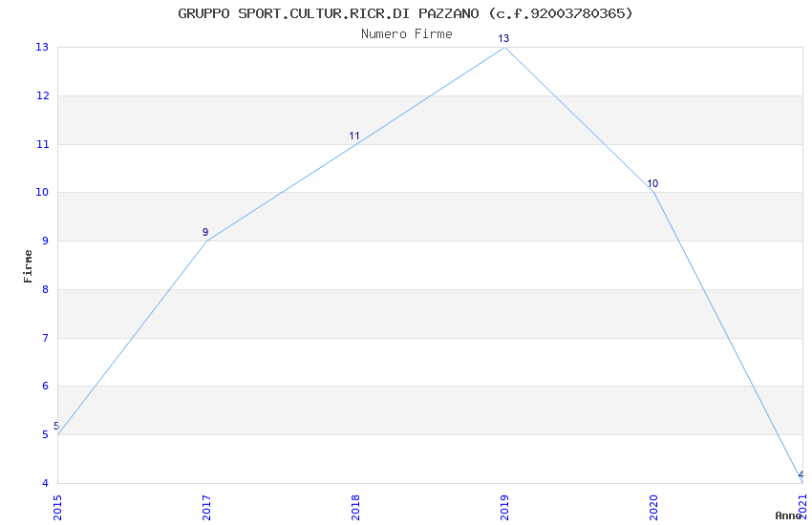Click the y-axis title Firme
This screenshot has height=525, width=812.
click(28, 266)
